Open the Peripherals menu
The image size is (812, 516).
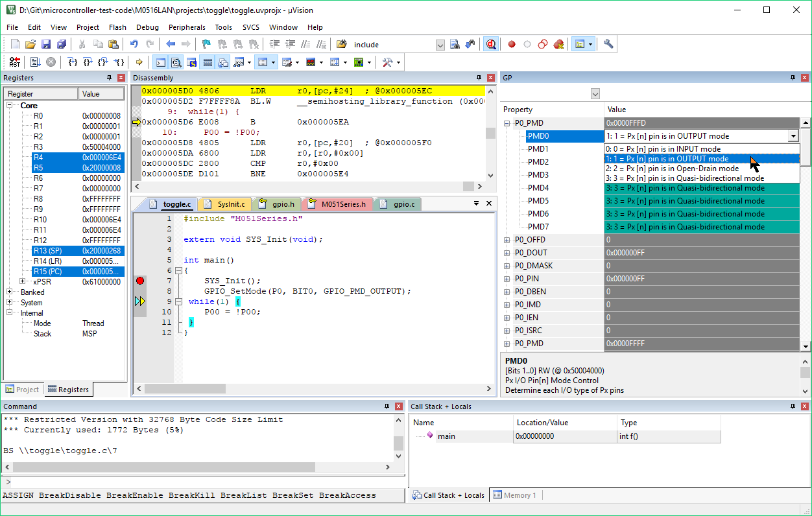pyautogui.click(x=187, y=27)
